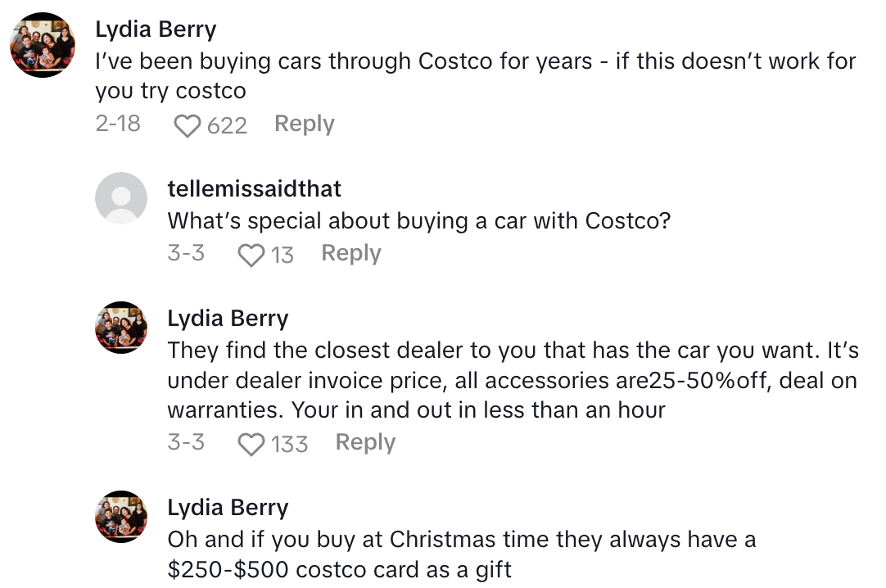Click the 133 like count
This screenshot has width=886, height=588.
point(289,444)
